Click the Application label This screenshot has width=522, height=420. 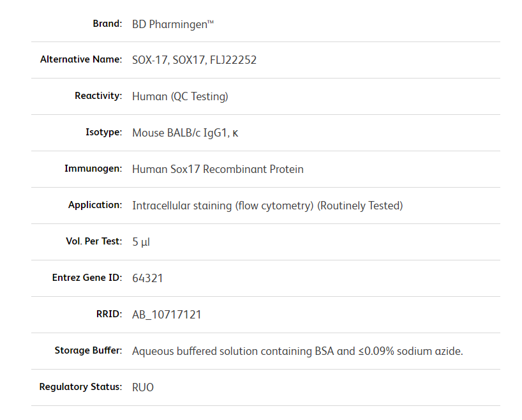pos(95,205)
